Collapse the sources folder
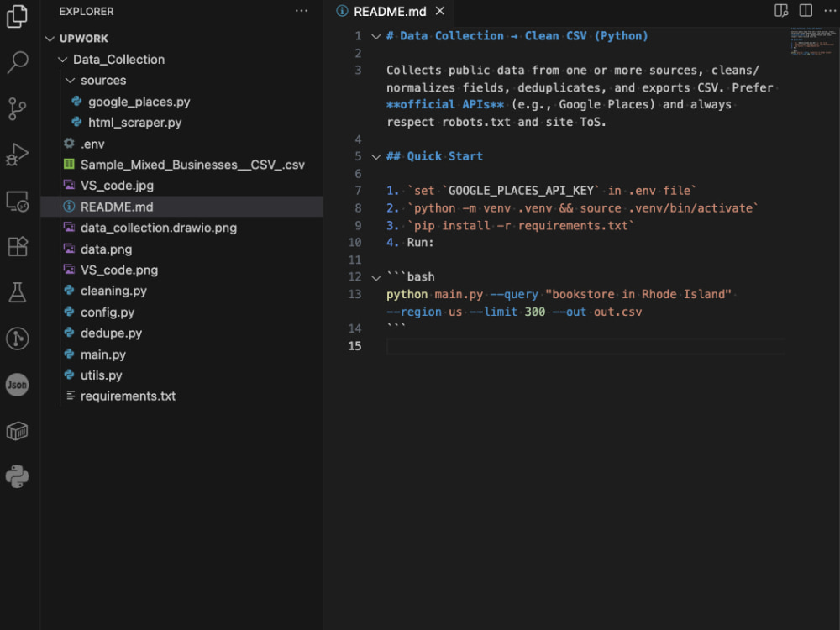This screenshot has width=840, height=630. (71, 81)
